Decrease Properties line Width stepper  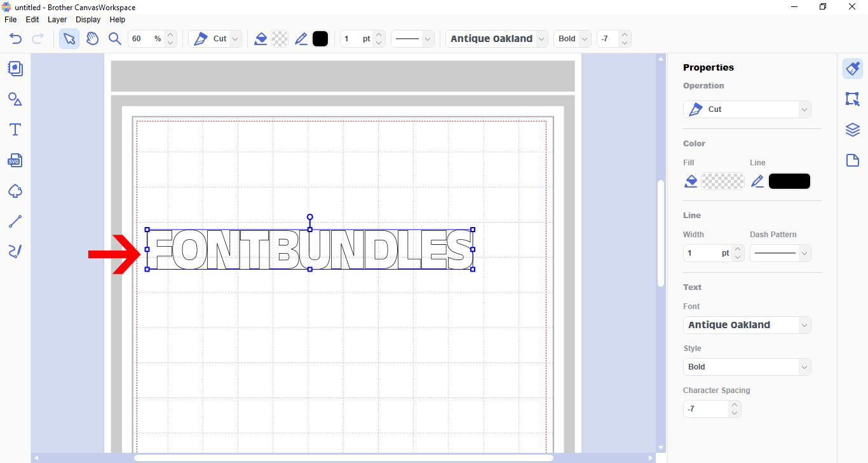pos(738,258)
